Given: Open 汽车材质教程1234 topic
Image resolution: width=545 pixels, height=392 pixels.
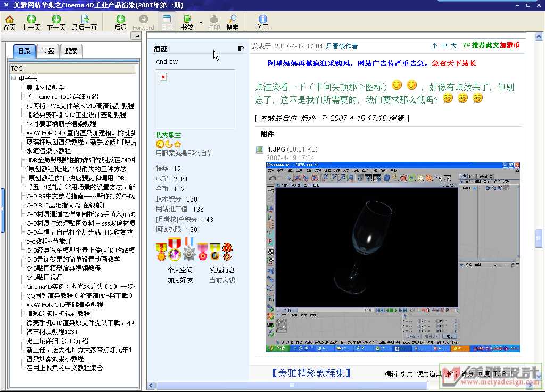Looking at the screenshot, I should (52, 331).
